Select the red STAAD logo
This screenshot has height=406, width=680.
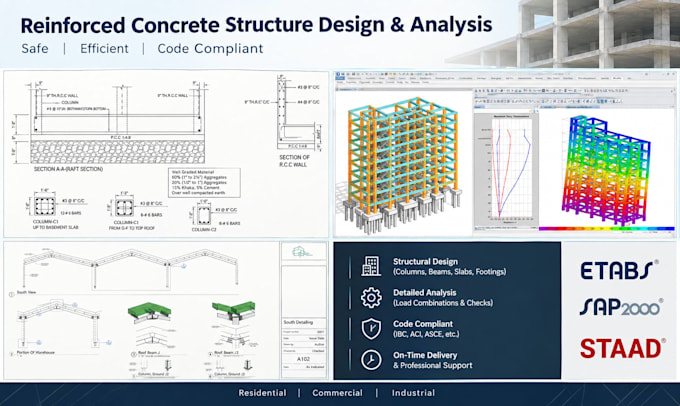623,349
